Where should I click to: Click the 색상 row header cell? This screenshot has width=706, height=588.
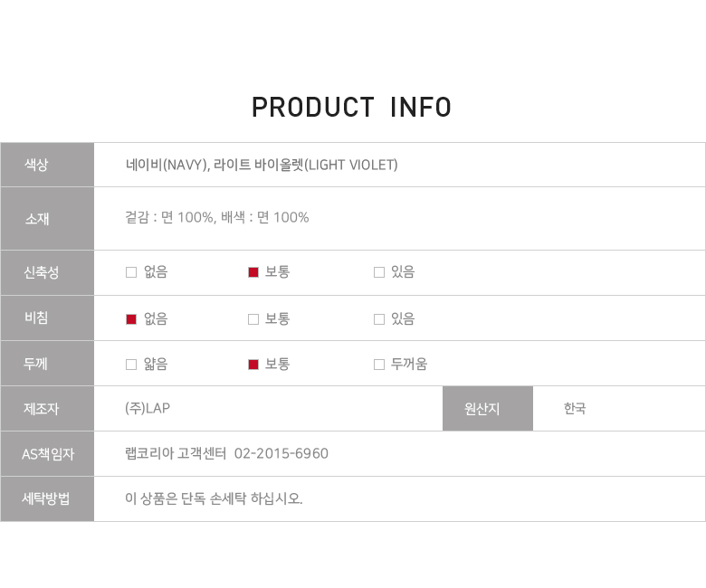(47, 165)
